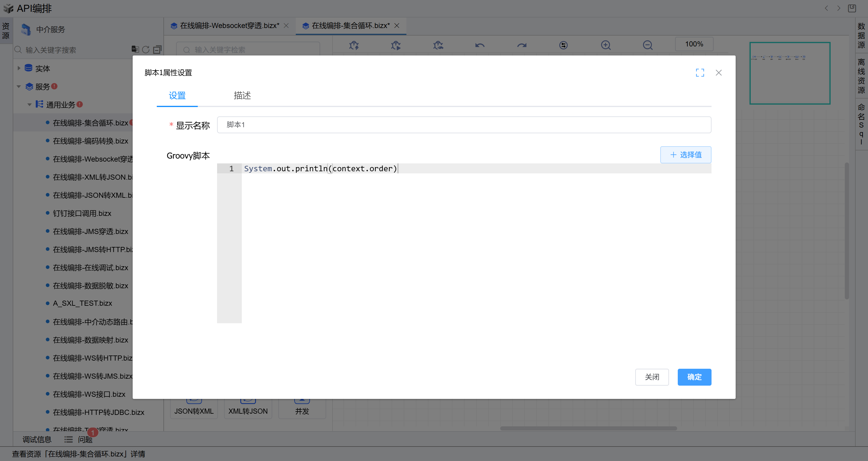Click the undo arrow in toolbar
Screen dimensions: 868x461
[479, 45]
